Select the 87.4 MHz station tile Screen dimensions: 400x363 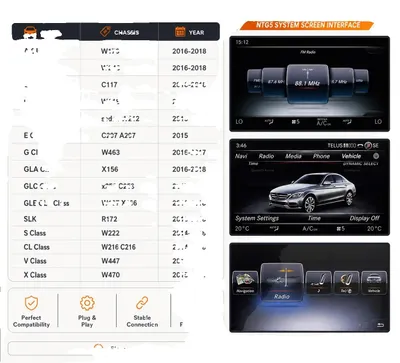pyautogui.click(x=274, y=82)
